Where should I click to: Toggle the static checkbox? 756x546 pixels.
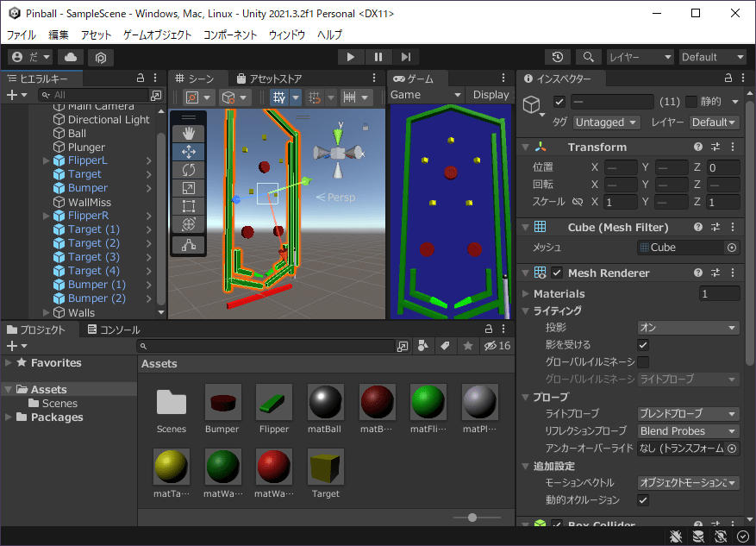point(691,101)
